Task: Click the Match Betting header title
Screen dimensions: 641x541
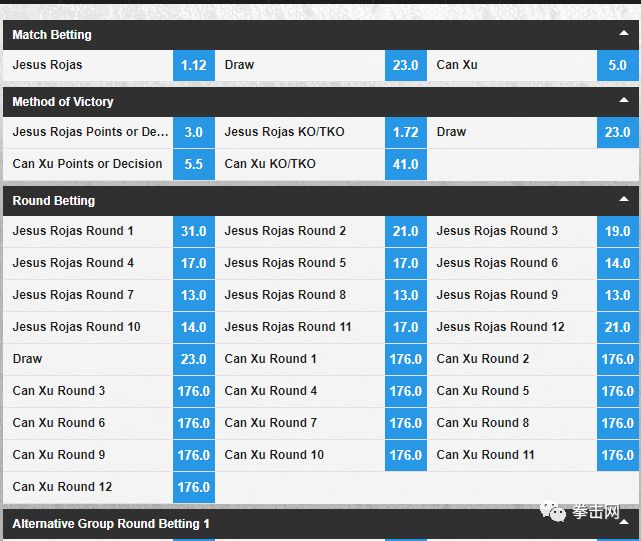Action: pos(52,35)
